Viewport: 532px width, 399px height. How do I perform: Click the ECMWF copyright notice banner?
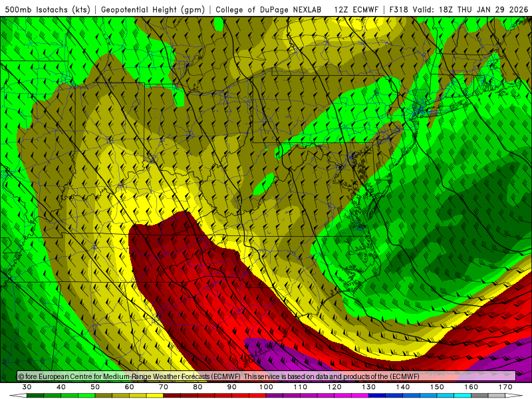267,376
